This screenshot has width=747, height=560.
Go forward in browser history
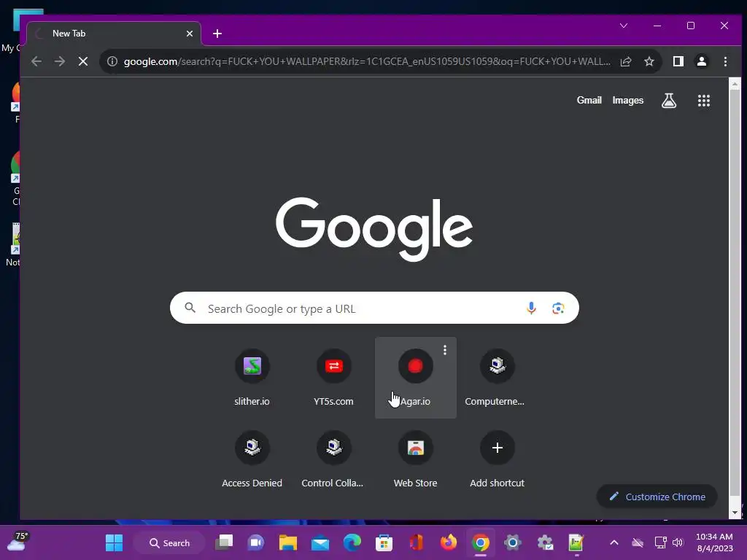tap(60, 61)
